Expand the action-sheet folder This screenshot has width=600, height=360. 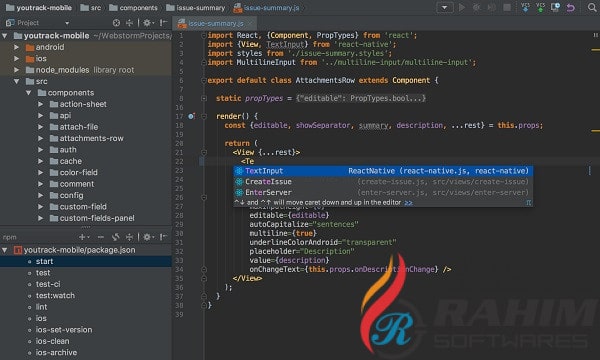40,104
